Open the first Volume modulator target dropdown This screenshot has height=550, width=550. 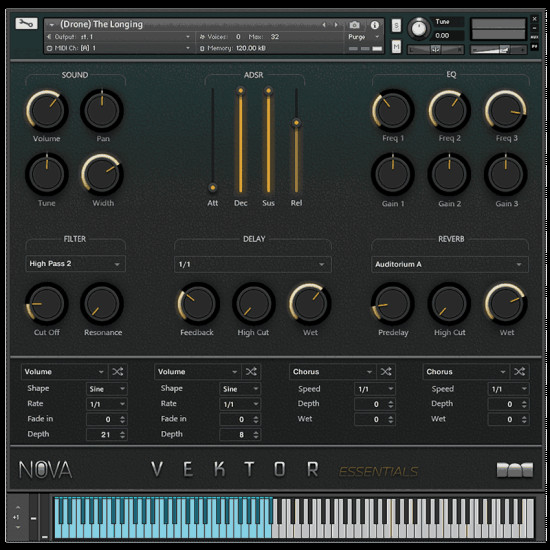coord(65,371)
